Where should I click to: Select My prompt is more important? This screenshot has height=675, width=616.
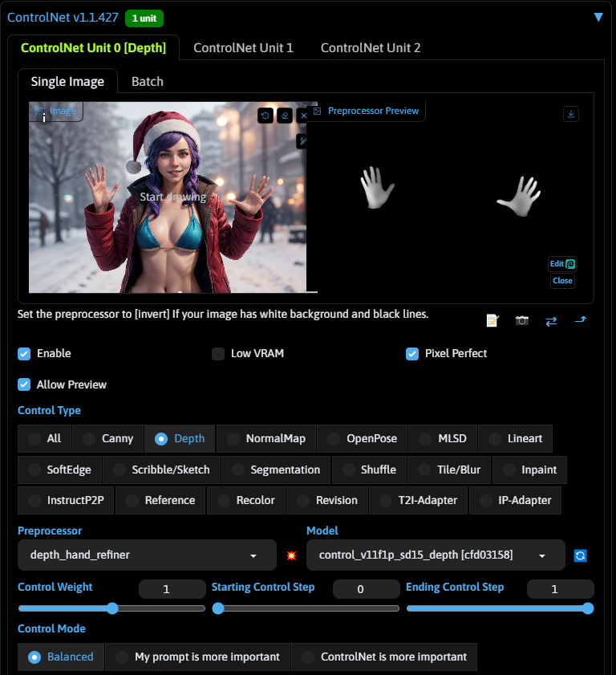pyautogui.click(x=198, y=657)
